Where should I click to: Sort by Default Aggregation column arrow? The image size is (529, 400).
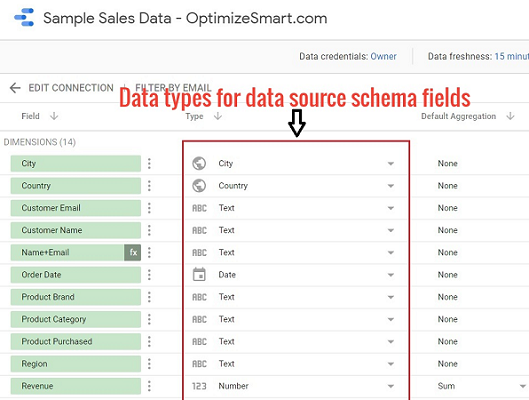click(510, 116)
